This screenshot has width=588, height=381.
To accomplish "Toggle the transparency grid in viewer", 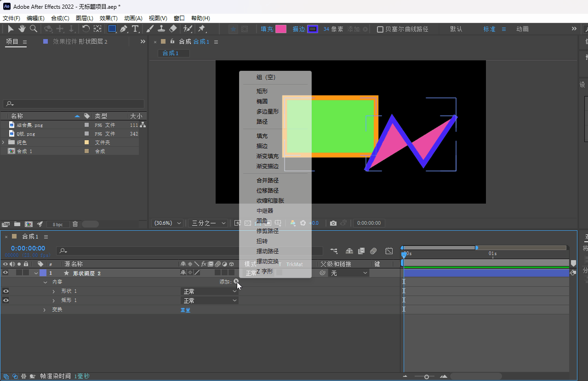I will point(248,223).
